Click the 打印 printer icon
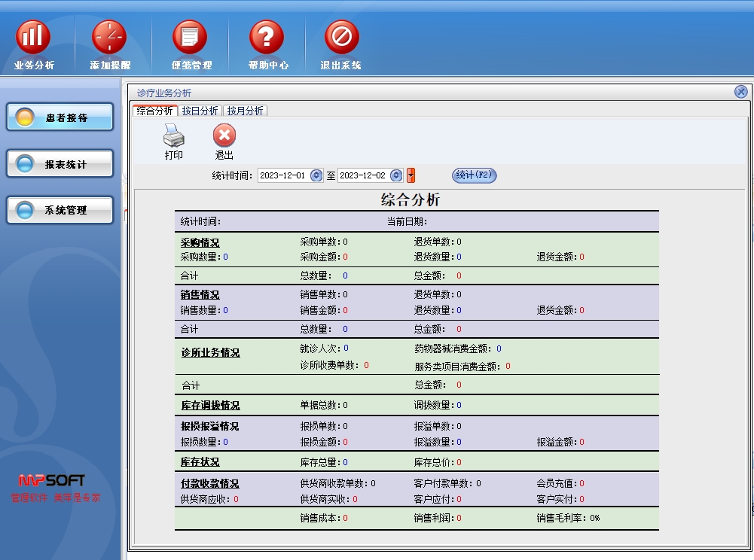This screenshot has height=560, width=754. coord(174,136)
